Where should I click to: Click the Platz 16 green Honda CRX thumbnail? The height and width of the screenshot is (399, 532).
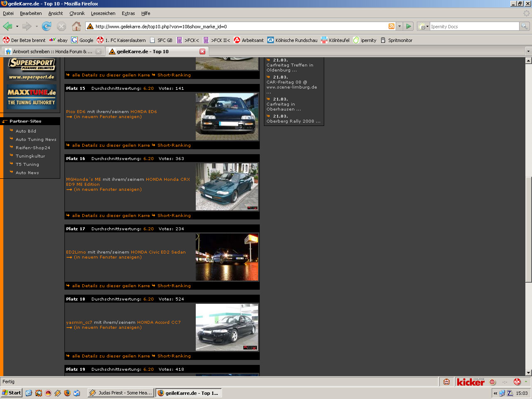click(x=227, y=187)
